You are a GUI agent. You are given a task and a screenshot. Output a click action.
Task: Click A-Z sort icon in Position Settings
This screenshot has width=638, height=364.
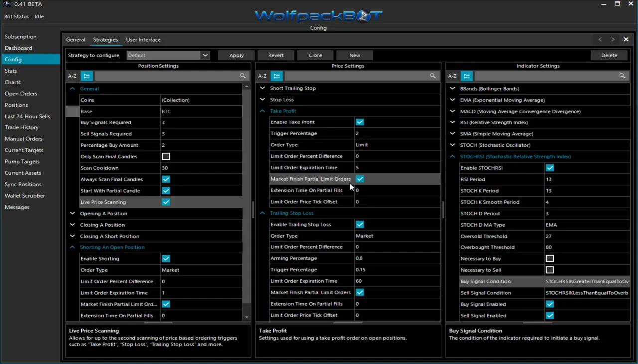72,76
